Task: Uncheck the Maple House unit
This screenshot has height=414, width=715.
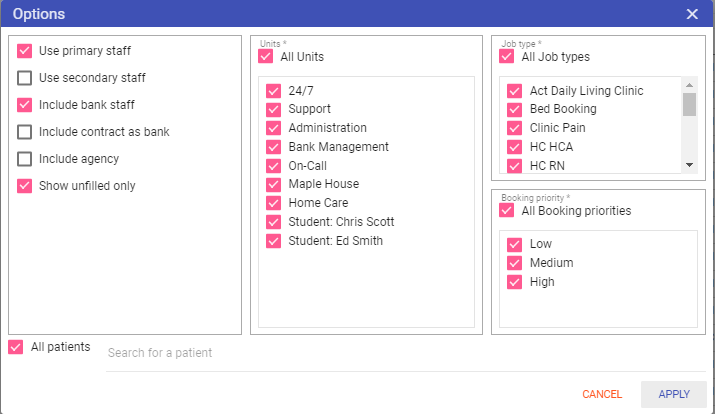Action: [274, 184]
